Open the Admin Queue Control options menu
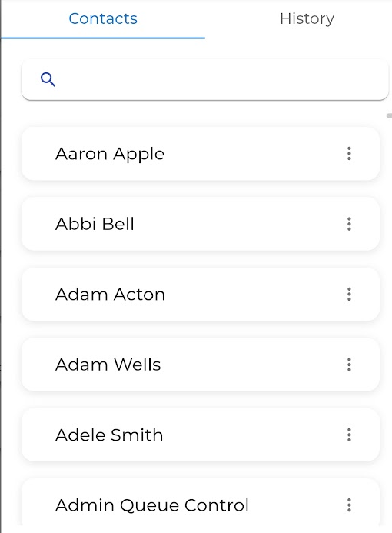 pyautogui.click(x=349, y=505)
